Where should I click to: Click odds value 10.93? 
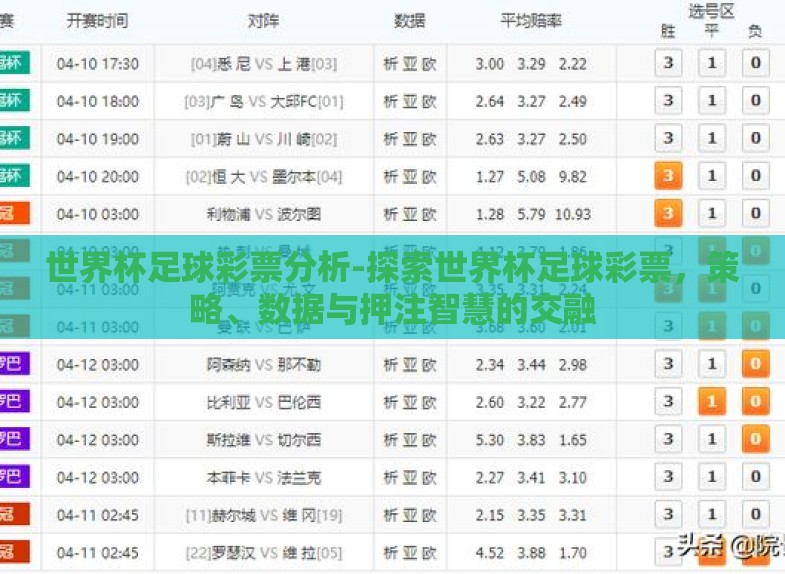point(573,214)
